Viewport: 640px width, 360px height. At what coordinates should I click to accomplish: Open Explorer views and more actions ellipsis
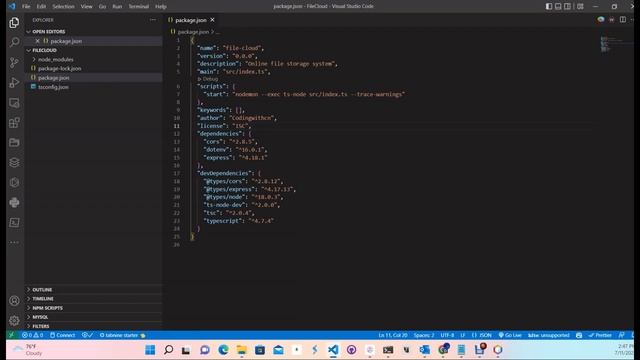click(153, 20)
